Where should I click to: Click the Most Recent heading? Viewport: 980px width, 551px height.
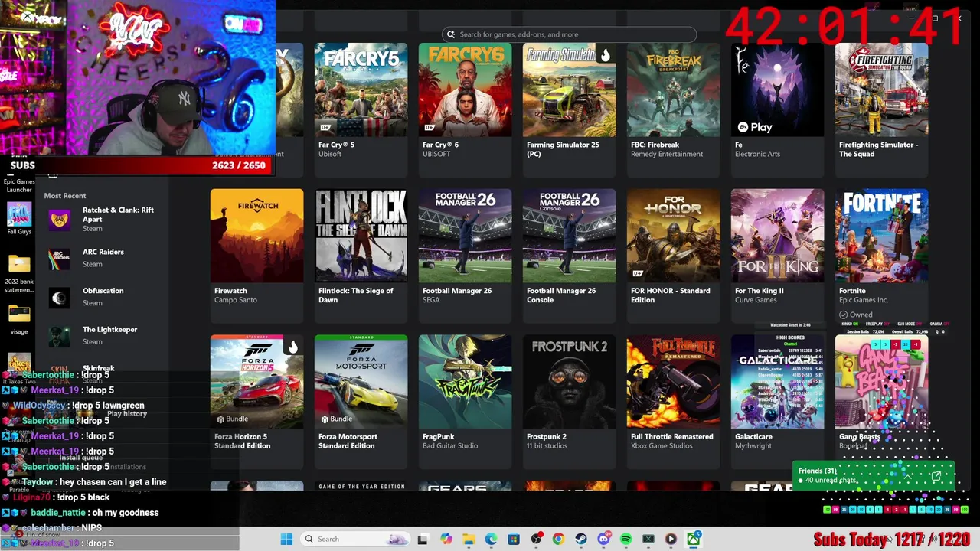65,196
